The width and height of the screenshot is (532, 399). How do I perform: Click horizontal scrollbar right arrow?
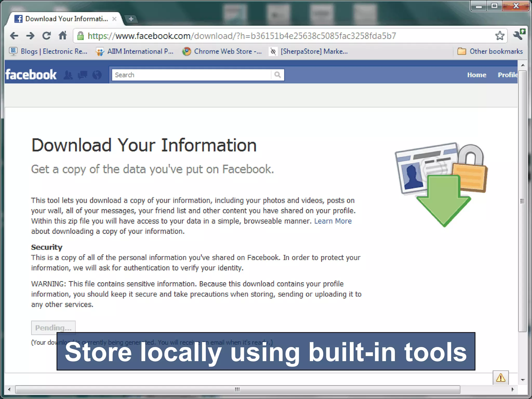[x=513, y=389]
